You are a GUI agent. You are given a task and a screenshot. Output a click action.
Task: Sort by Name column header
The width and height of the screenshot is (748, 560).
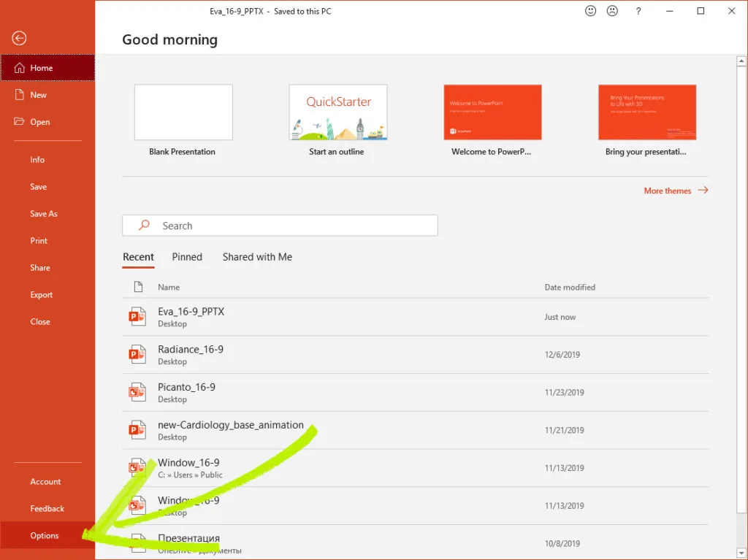[x=169, y=287]
